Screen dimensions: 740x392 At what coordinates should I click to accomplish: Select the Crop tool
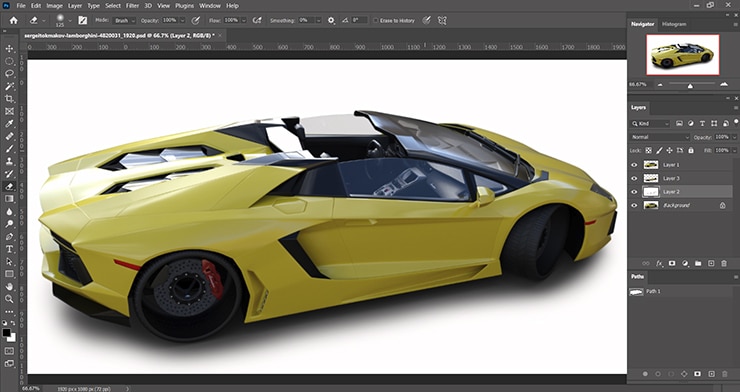coord(9,99)
